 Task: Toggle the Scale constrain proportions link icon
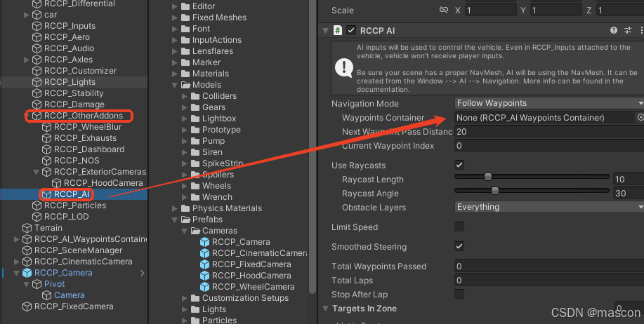444,10
